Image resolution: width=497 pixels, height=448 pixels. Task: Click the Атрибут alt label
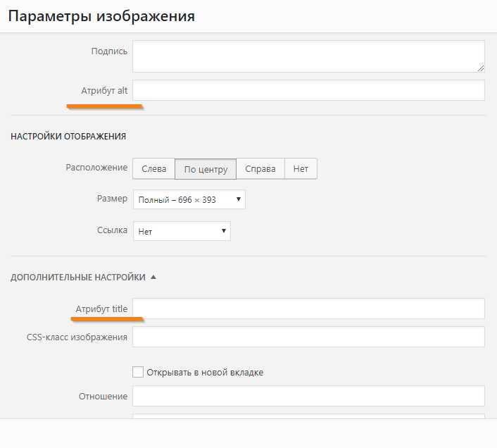pyautogui.click(x=104, y=91)
